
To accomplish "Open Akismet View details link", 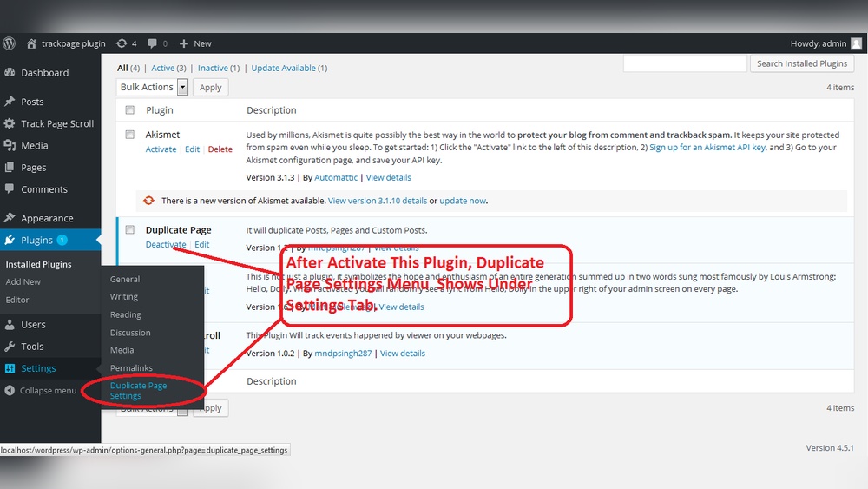I will (x=389, y=177).
